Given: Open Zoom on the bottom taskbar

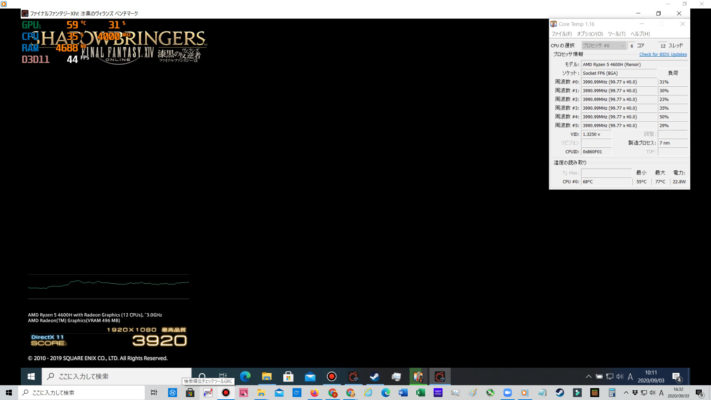Looking at the screenshot, I should click(507, 393).
